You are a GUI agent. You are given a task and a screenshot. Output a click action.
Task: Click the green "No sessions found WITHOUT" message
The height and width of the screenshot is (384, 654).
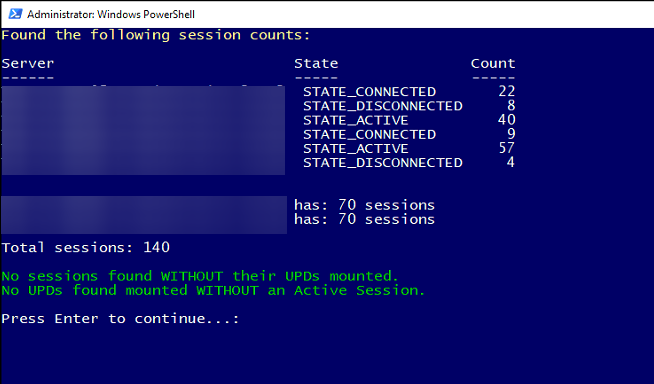[200, 276]
